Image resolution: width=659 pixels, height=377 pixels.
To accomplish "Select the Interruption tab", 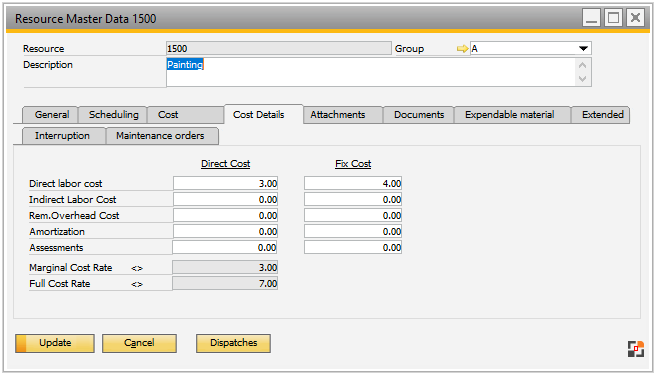I will [63, 136].
